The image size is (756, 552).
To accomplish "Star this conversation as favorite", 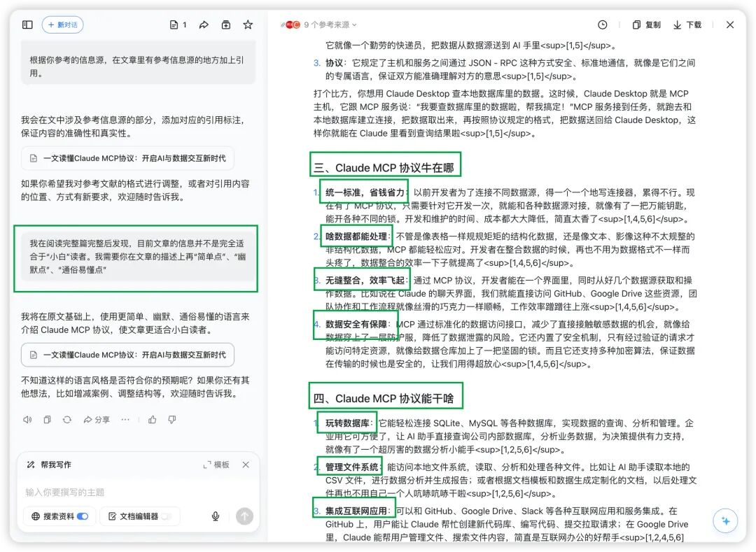I will [x=248, y=24].
